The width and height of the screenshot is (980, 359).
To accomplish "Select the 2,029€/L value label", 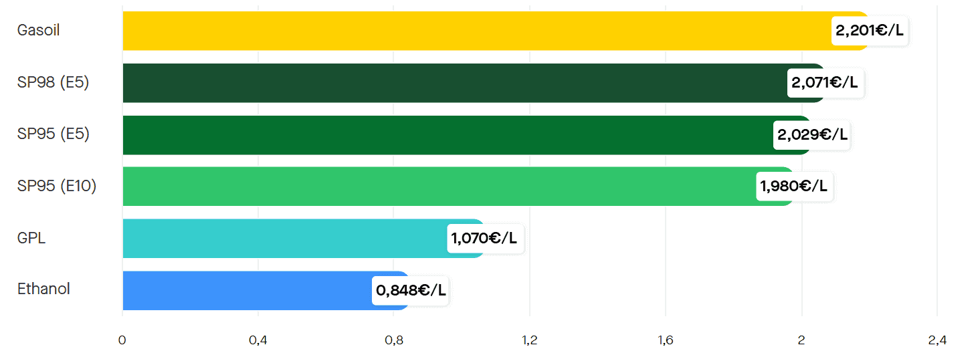I will (x=812, y=135).
